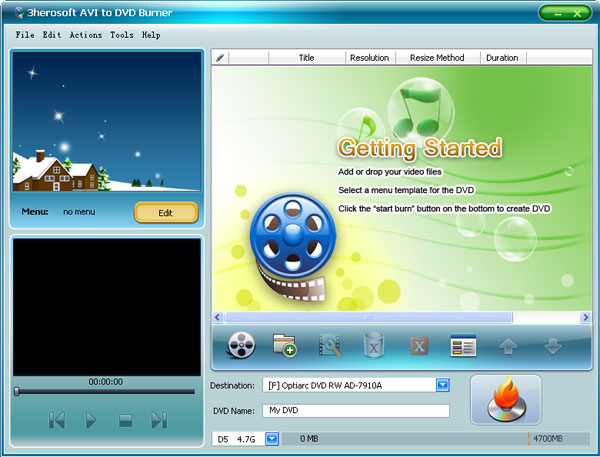Open the D5 4.7G disc size dropdown
Screen dimensions: 600x457
[271, 438]
